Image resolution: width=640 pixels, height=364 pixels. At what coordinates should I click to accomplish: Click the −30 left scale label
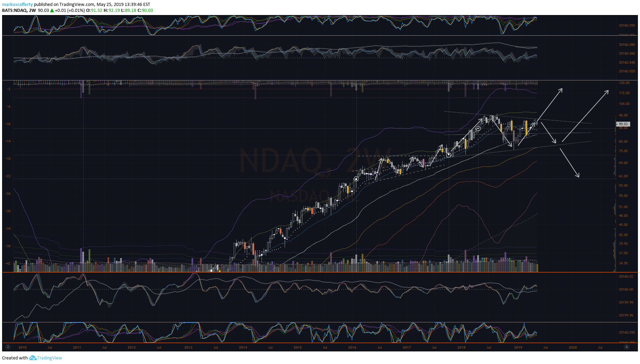point(8,211)
